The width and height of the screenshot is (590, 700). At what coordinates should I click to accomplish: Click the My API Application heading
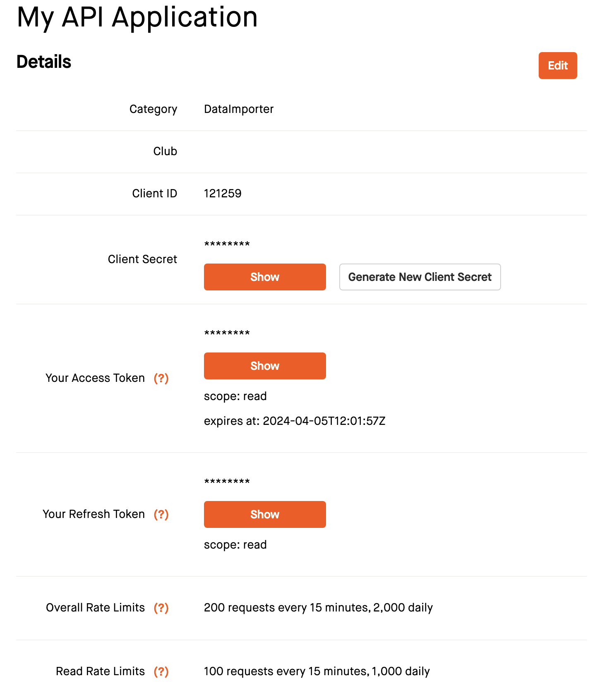tap(137, 17)
